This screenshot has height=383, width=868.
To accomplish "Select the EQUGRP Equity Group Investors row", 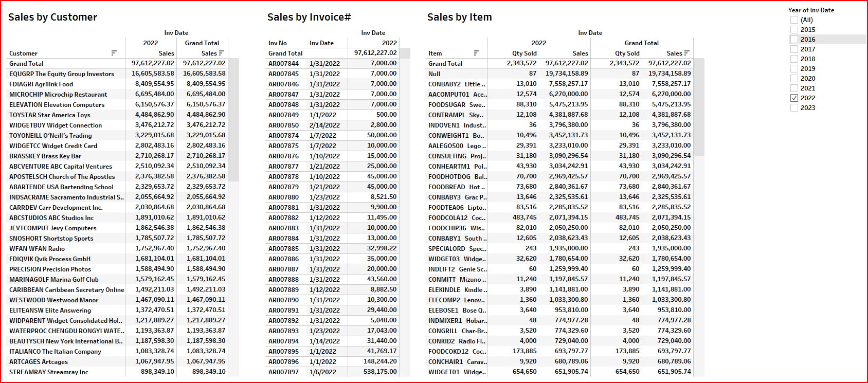I will coord(62,74).
